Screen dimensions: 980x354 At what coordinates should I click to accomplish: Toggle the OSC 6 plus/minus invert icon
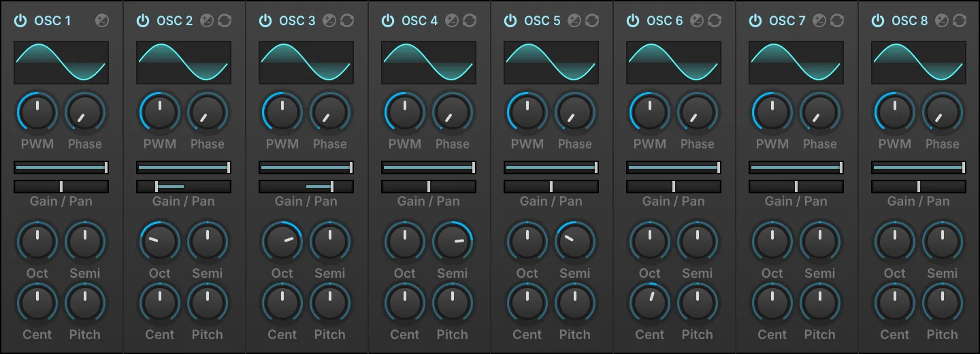(x=697, y=21)
